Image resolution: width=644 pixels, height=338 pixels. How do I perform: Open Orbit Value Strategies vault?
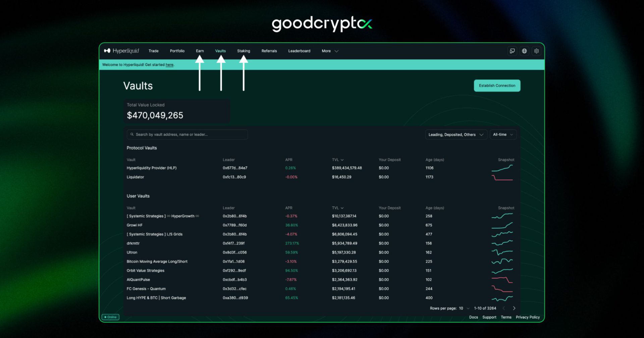point(146,271)
